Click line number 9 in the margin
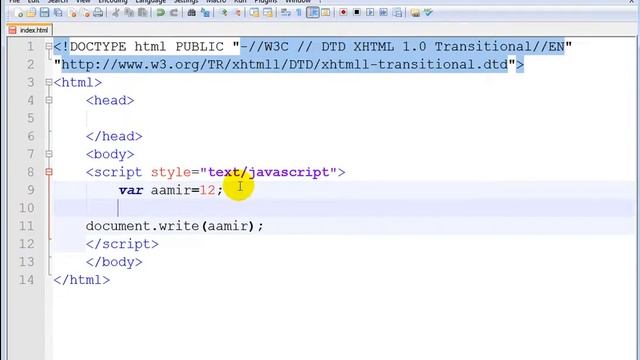The height and width of the screenshot is (360, 640). tap(30, 190)
